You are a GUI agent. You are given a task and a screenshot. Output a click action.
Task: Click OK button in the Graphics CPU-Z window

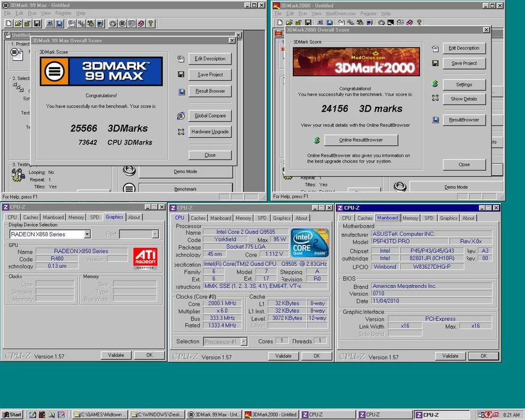[149, 355]
